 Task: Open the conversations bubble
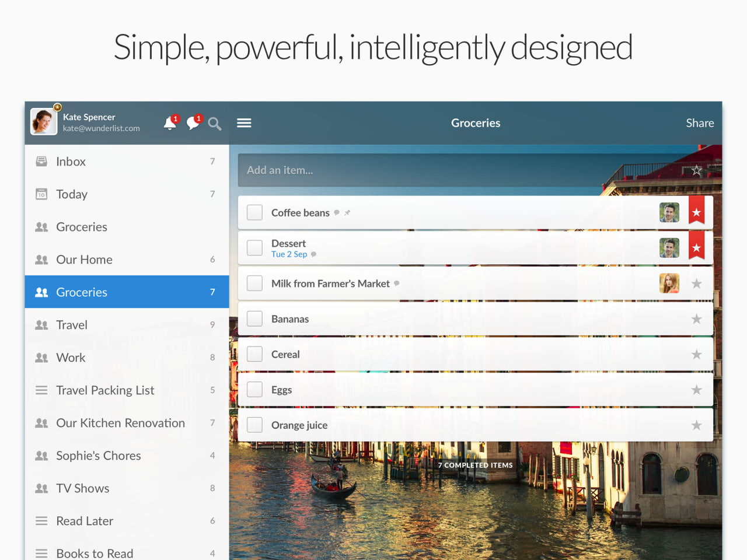(x=193, y=123)
